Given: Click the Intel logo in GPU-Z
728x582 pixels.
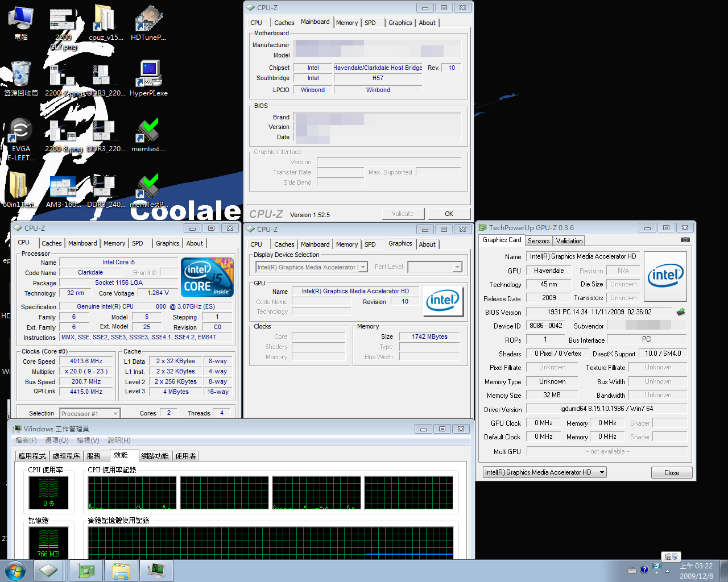Looking at the screenshot, I should pos(665,276).
